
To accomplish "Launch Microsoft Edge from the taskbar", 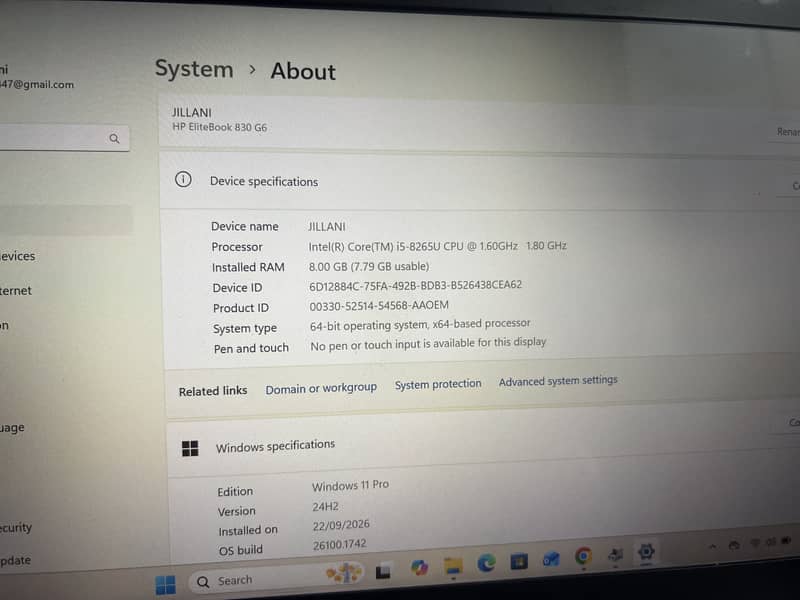I will point(486,563).
